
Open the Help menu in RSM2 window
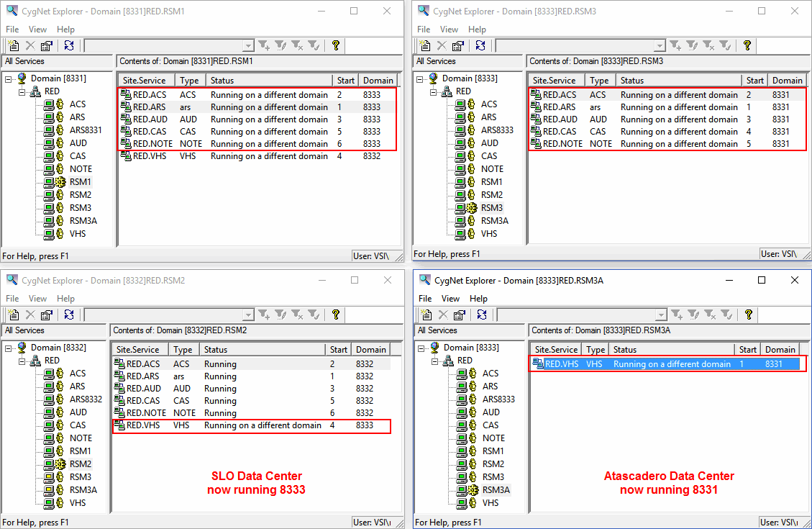point(65,299)
